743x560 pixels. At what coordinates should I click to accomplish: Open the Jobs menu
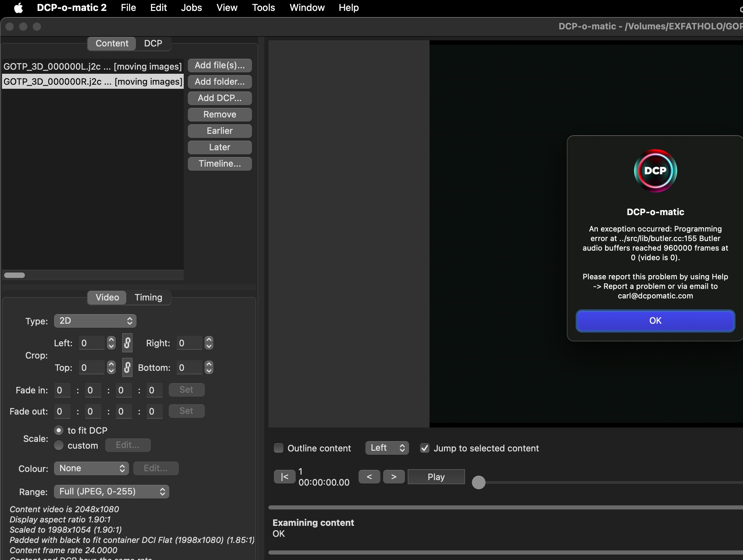[191, 8]
